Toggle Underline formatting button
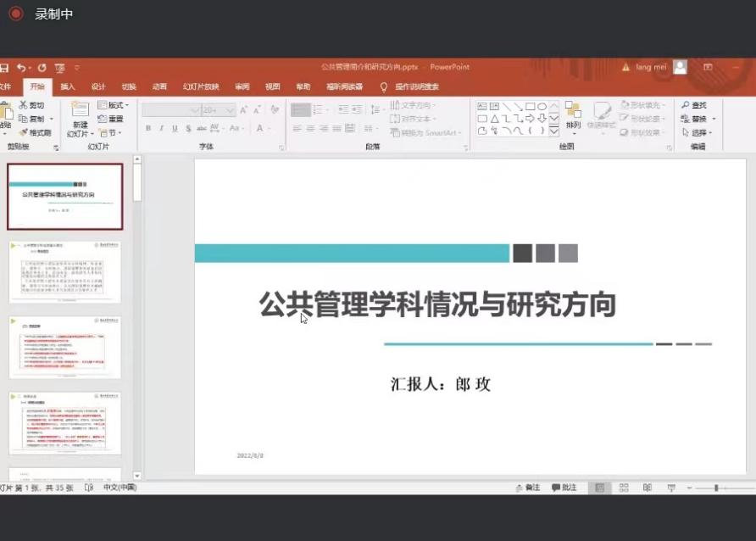Screen dimensions: 756x541 (175, 129)
